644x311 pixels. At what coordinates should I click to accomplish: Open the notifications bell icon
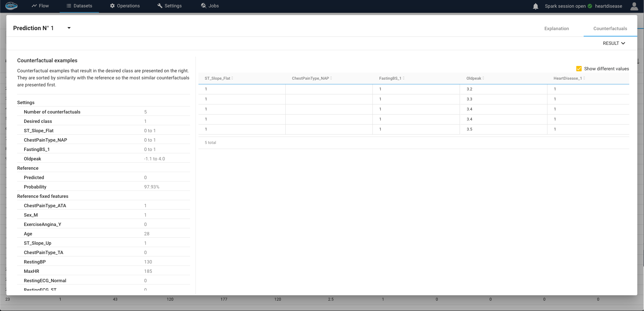tap(535, 6)
